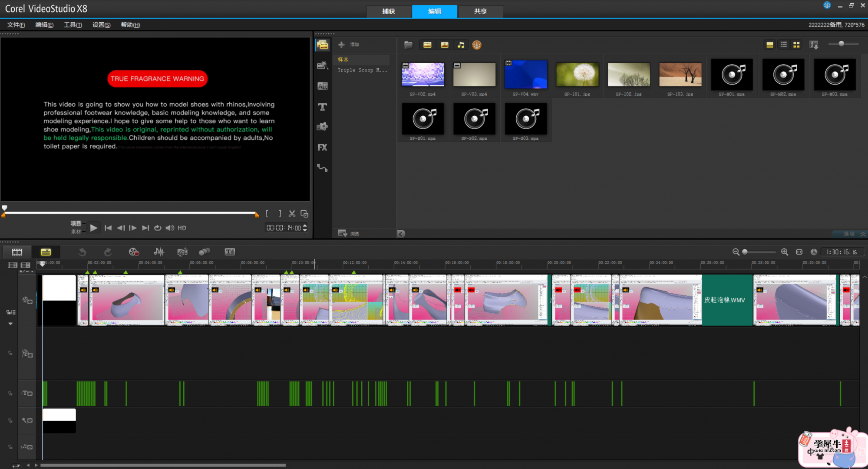868x469 pixels.
Task: Switch library to list view
Action: pos(783,45)
